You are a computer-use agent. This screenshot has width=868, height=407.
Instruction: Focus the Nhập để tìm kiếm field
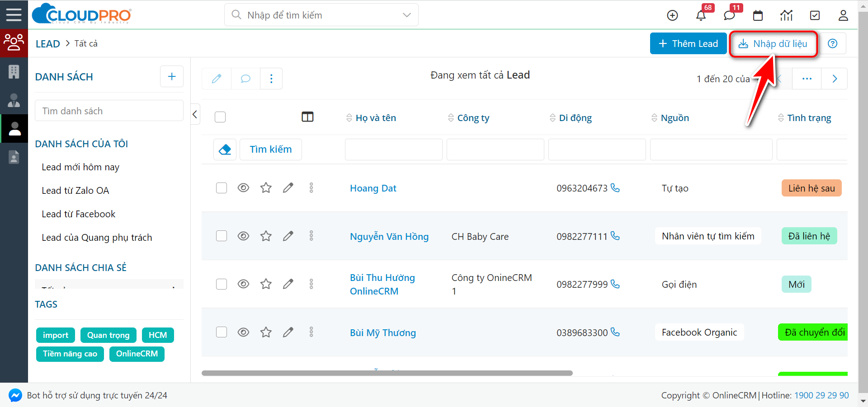(321, 15)
